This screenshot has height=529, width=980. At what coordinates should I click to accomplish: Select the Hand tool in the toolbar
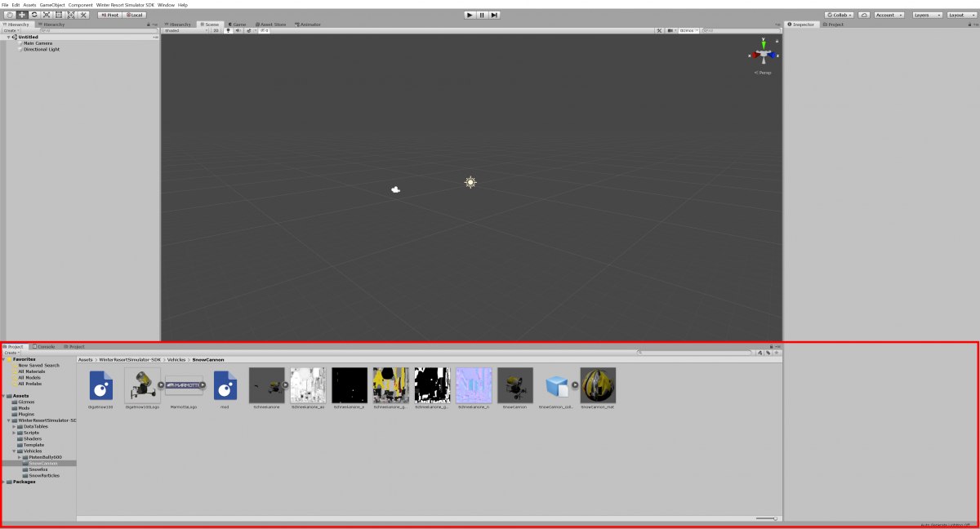(9, 15)
